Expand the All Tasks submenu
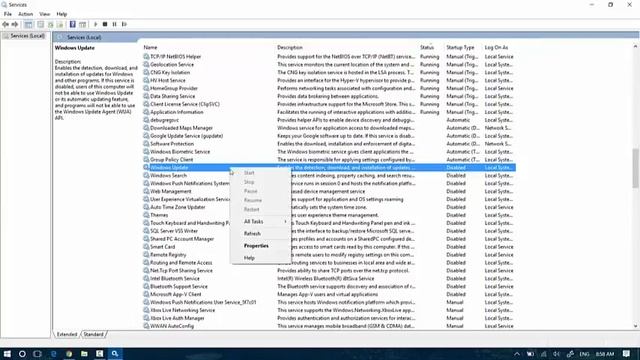This screenshot has width=640, height=360. [260, 221]
